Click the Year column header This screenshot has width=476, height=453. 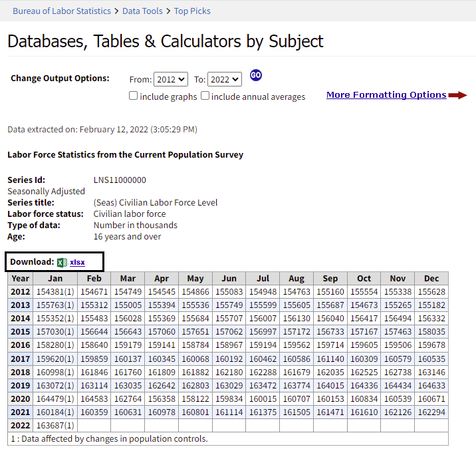coord(21,278)
